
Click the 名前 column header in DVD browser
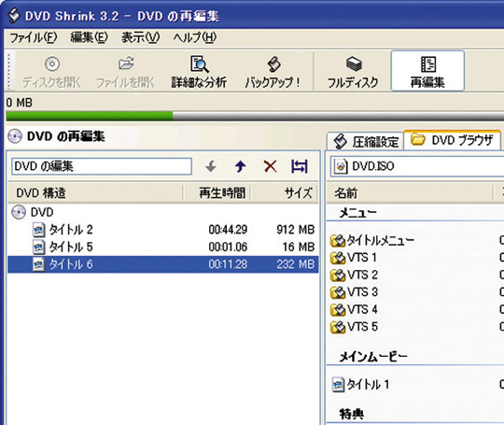pos(410,193)
